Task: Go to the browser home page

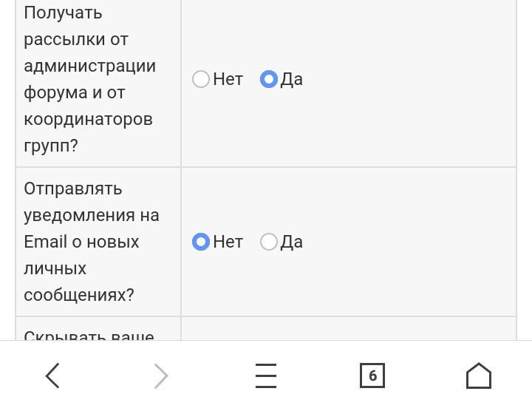Action: point(479,376)
